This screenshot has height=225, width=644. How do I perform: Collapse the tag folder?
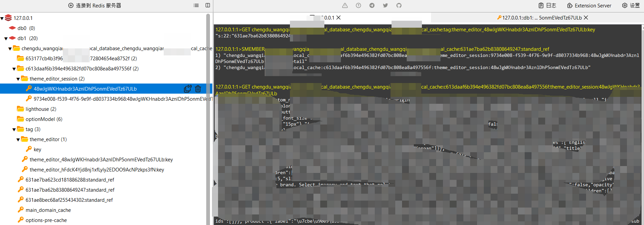(x=14, y=130)
